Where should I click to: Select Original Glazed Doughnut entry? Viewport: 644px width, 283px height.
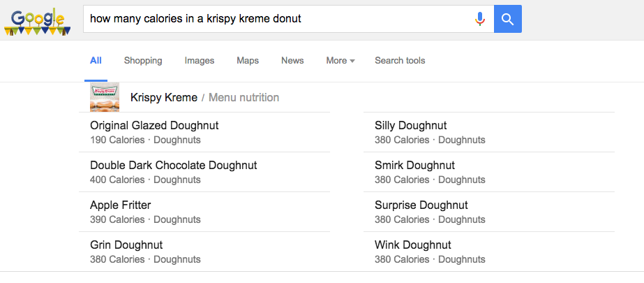coord(154,126)
